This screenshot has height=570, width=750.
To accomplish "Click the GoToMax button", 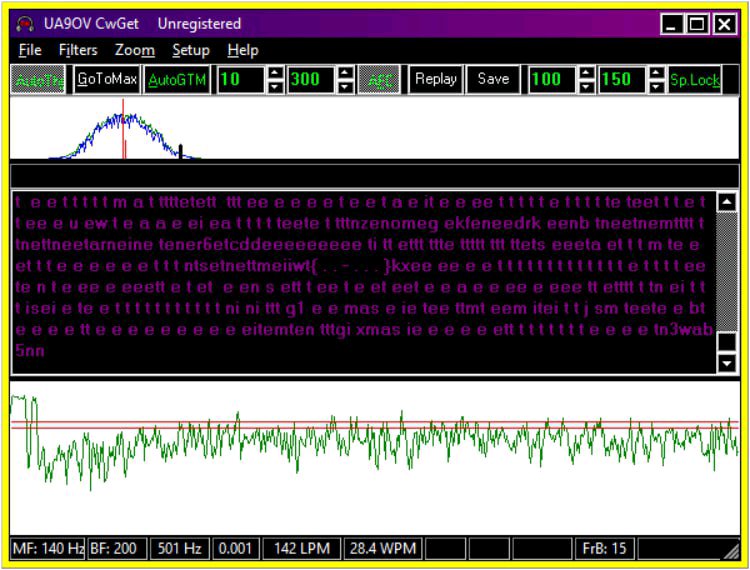I will tap(107, 79).
